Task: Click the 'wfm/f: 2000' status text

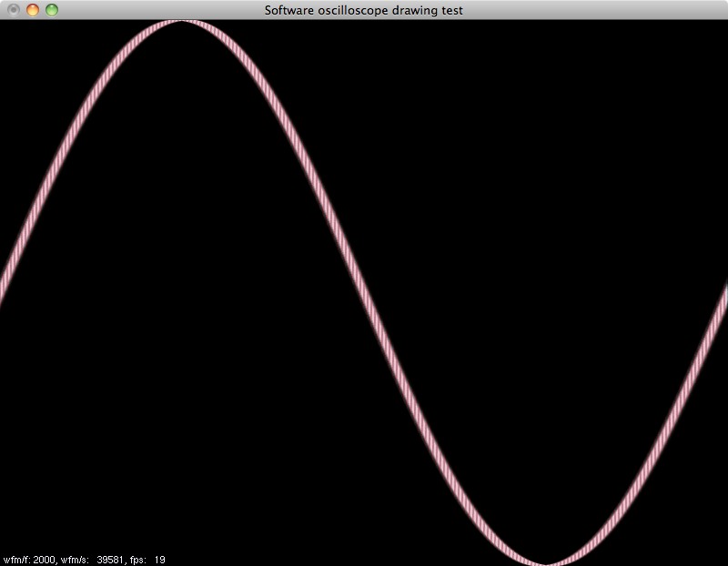Action: tap(29, 560)
